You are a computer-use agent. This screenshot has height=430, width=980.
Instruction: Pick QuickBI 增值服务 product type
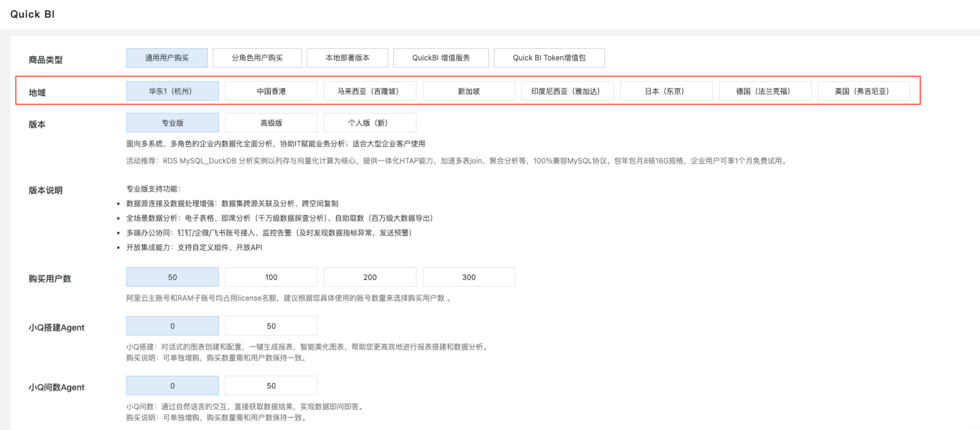pyautogui.click(x=441, y=58)
